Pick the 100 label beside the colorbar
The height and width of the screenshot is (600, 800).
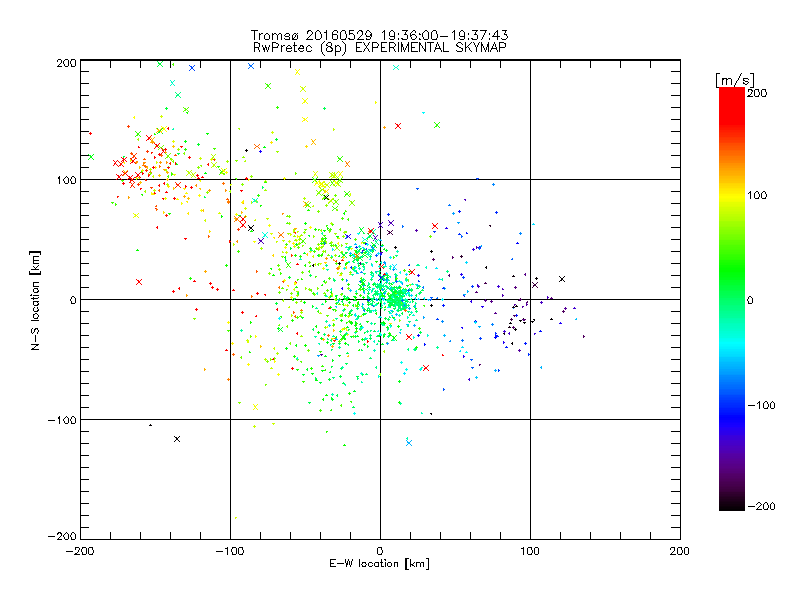pos(757,195)
